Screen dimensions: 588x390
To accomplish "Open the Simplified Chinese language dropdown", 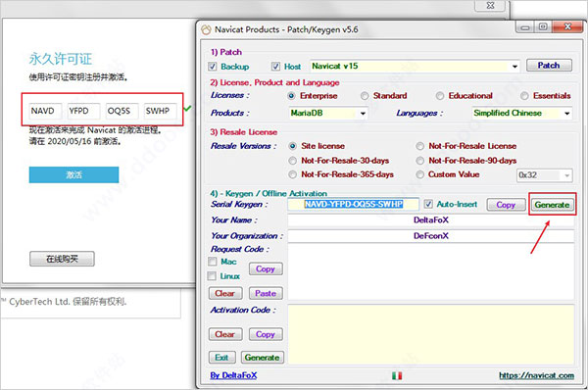I will [x=567, y=113].
